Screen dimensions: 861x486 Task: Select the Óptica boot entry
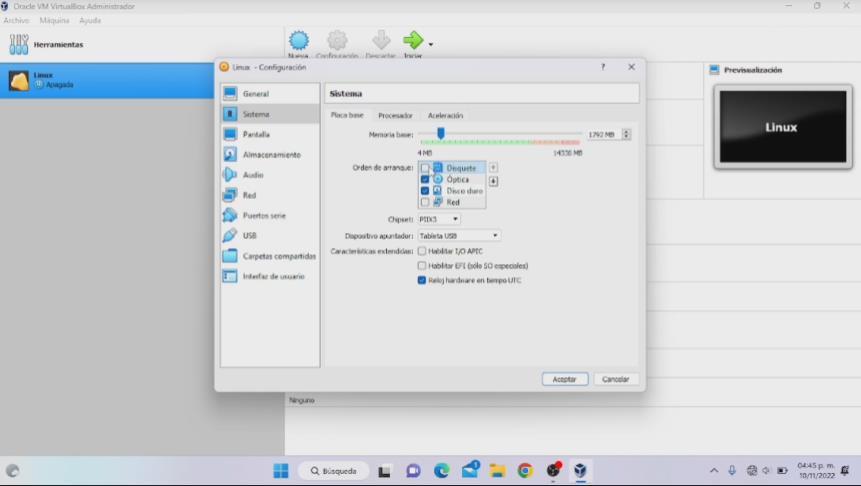[451, 180]
